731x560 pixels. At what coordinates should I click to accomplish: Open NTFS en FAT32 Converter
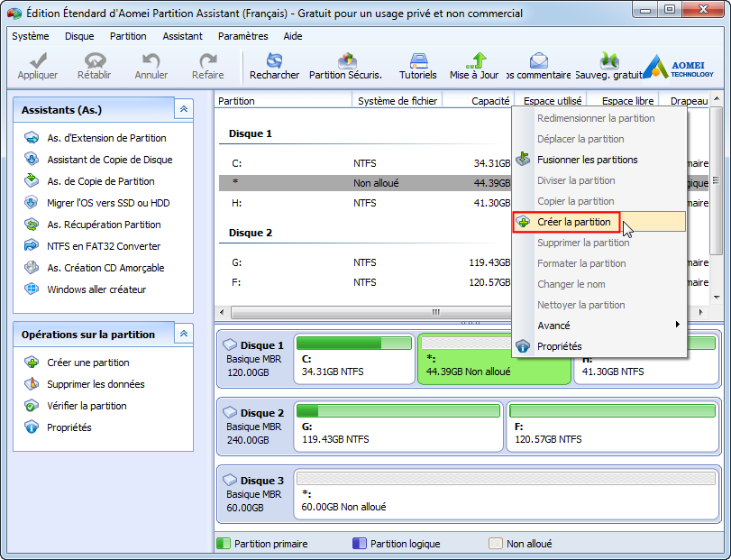coord(104,246)
